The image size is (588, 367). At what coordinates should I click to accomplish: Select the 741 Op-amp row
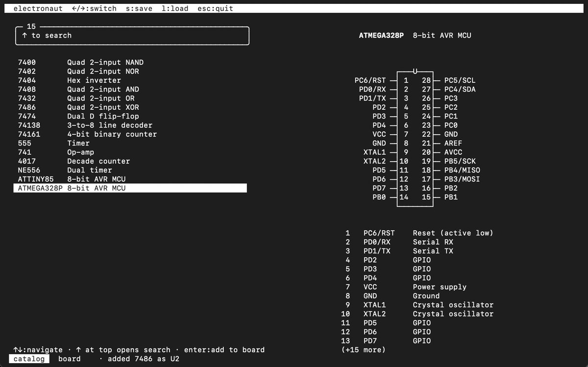(130, 152)
